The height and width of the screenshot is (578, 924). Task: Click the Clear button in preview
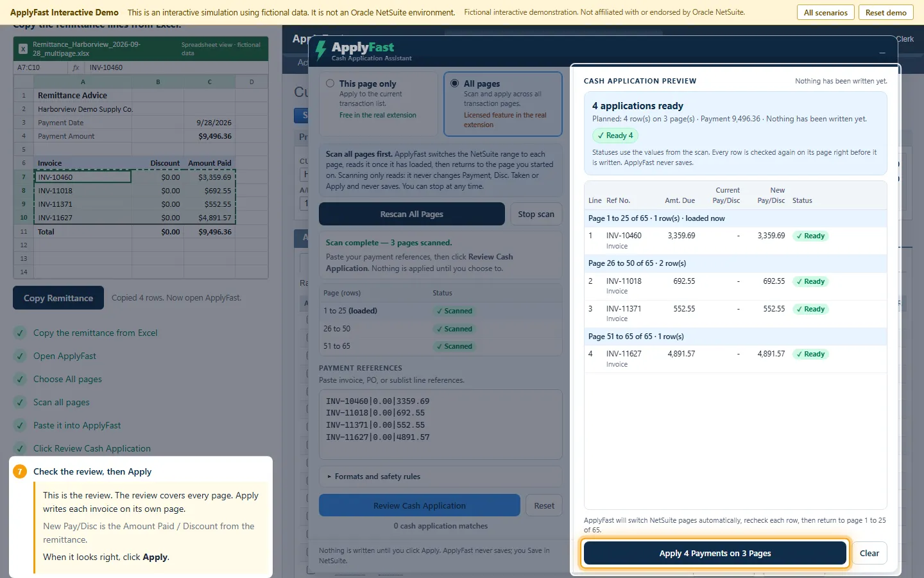[x=869, y=553]
